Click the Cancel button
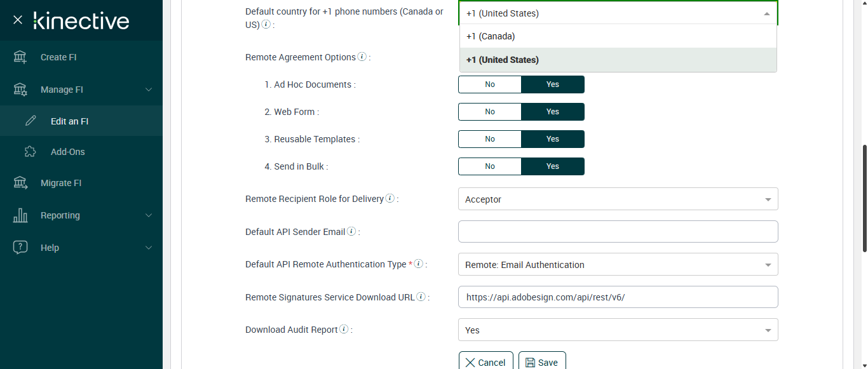This screenshot has width=868, height=369. tap(486, 362)
